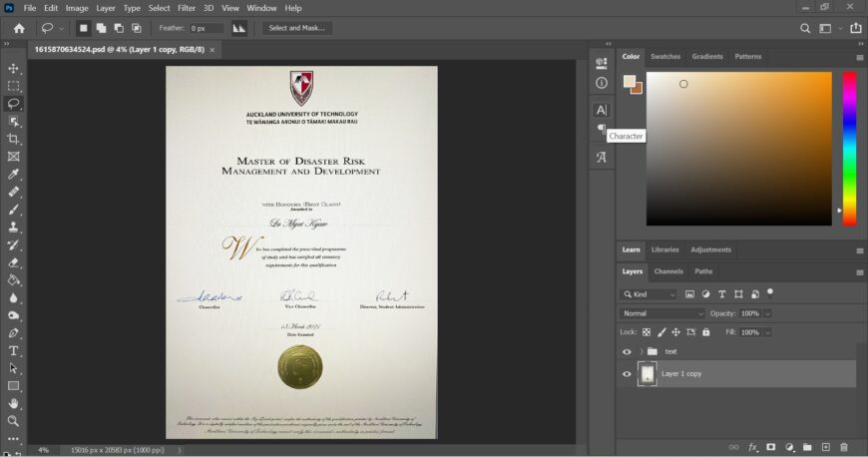Select the Eraser tool

tap(13, 262)
